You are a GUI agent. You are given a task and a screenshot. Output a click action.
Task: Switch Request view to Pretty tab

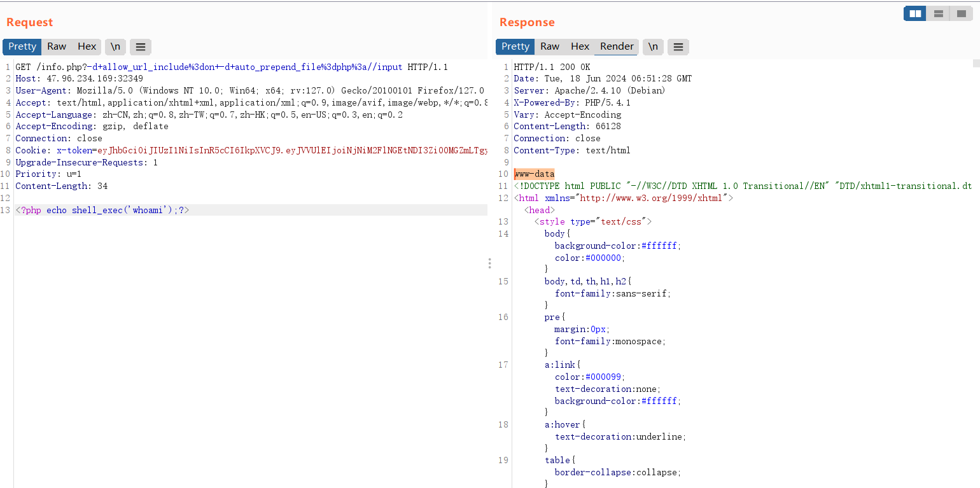pos(22,46)
